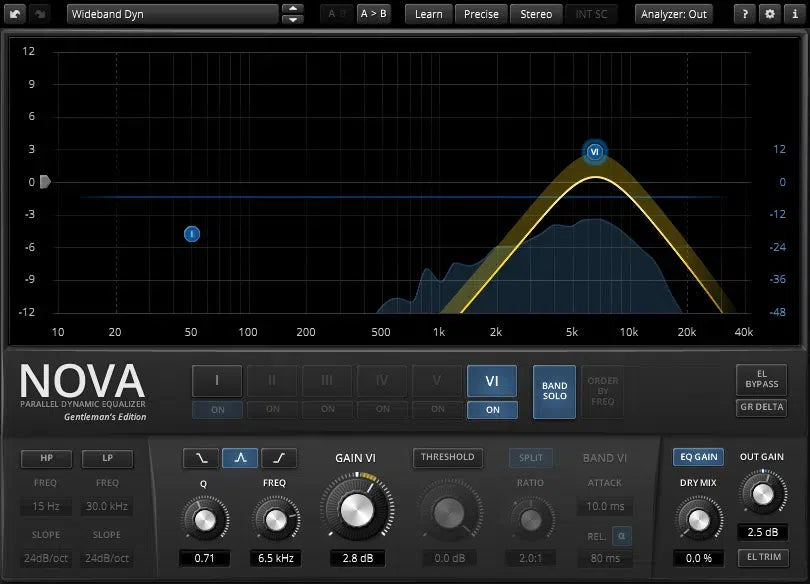Screen dimensions: 810x584
Task: Select the high shelf filter shape icon
Action: (x=279, y=458)
